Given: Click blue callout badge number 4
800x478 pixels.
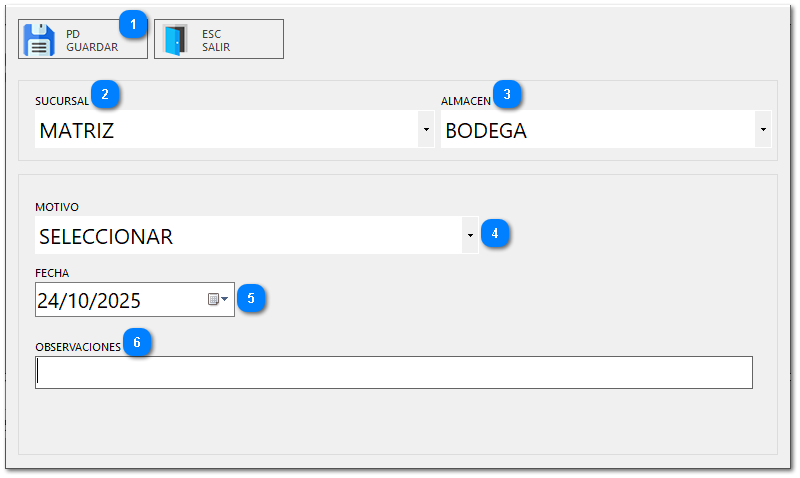Looking at the screenshot, I should pyautogui.click(x=495, y=234).
